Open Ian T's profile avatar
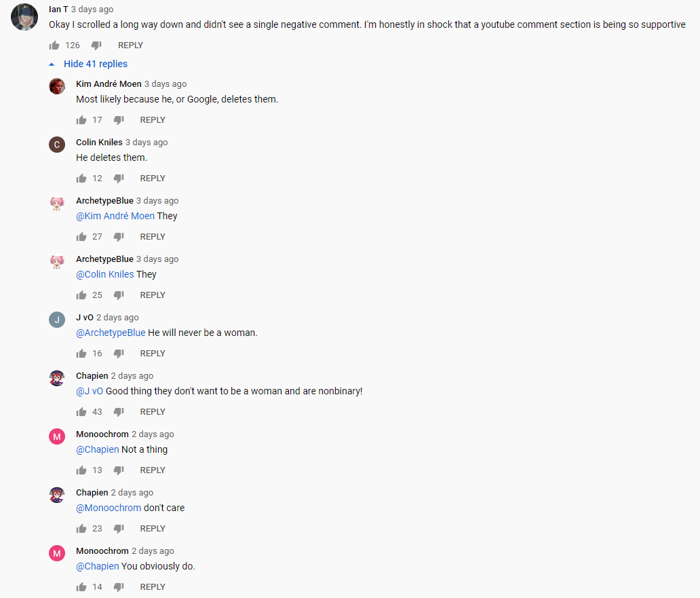The image size is (700, 598). [24, 17]
